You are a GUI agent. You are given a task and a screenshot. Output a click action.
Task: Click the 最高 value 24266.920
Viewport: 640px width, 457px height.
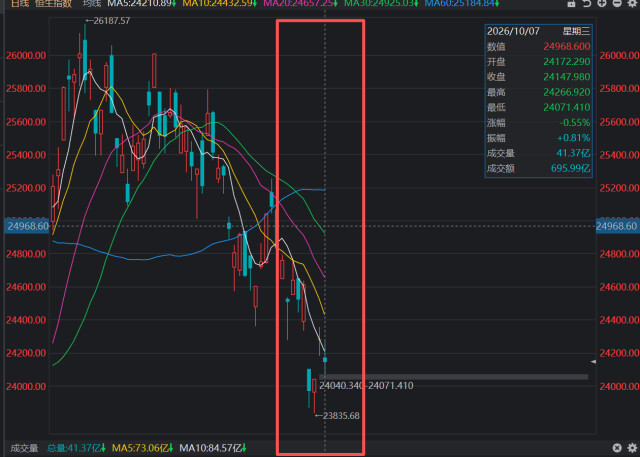(x=567, y=92)
